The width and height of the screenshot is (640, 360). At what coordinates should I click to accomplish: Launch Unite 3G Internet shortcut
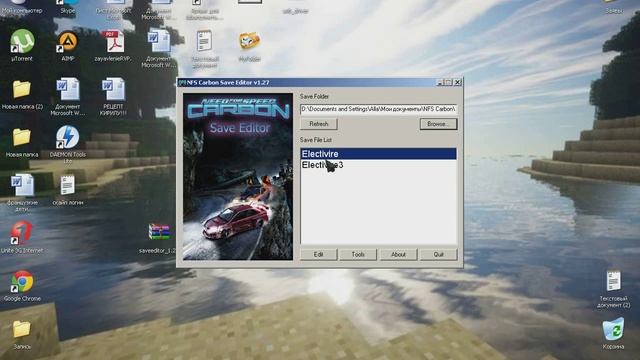point(22,233)
